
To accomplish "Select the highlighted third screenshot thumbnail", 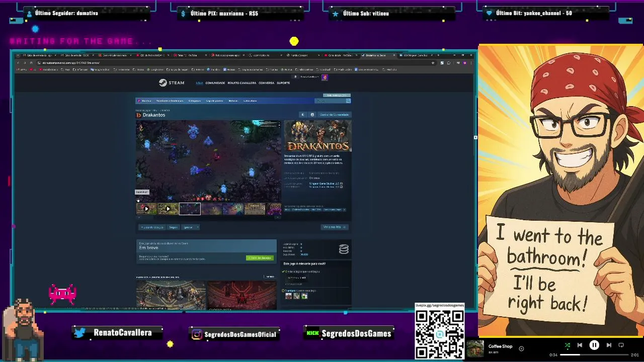I will point(190,209).
